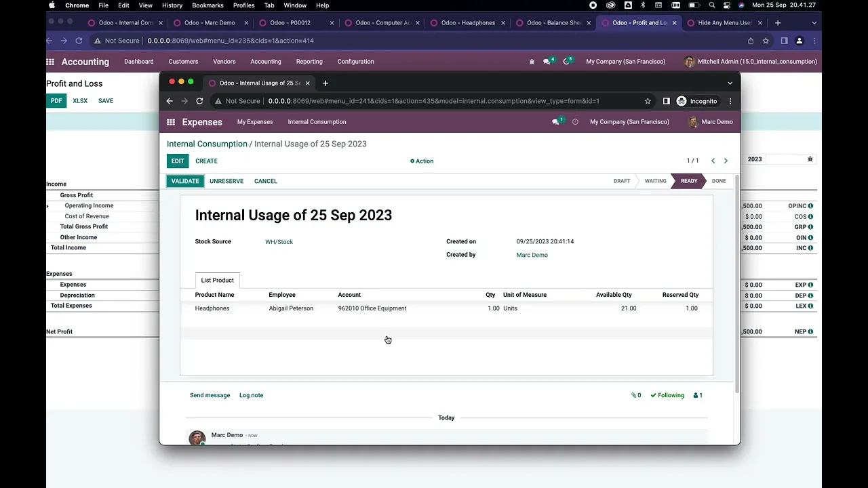Reload page in background Chrome window

tap(79, 41)
